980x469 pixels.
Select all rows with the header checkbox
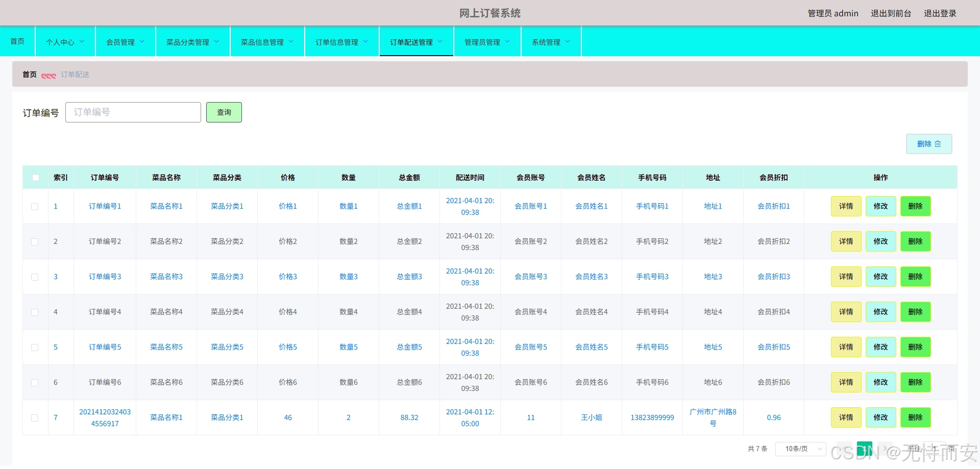click(36, 178)
